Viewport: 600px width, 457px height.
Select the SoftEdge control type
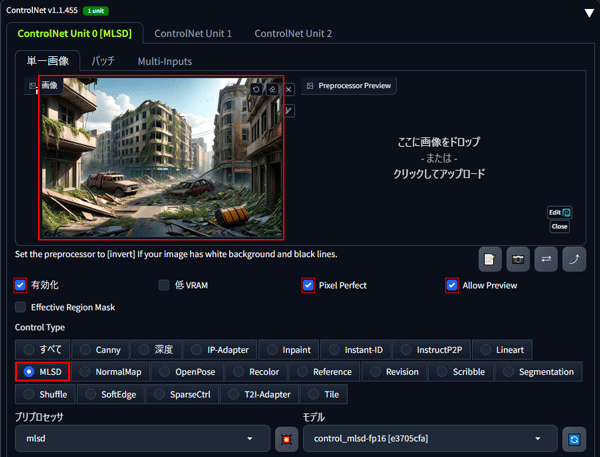coord(111,394)
